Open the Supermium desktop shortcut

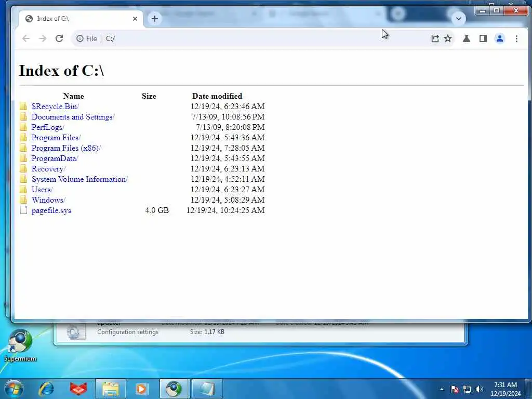(20, 345)
